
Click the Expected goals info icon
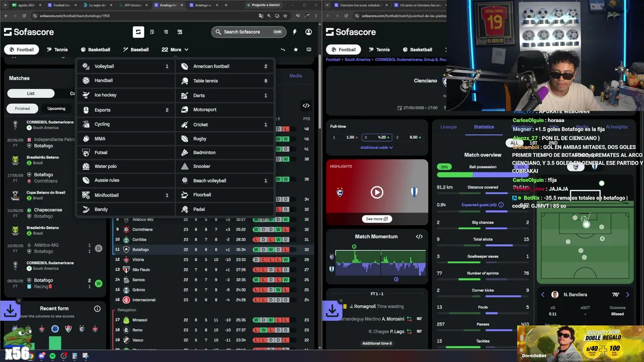(x=501, y=205)
